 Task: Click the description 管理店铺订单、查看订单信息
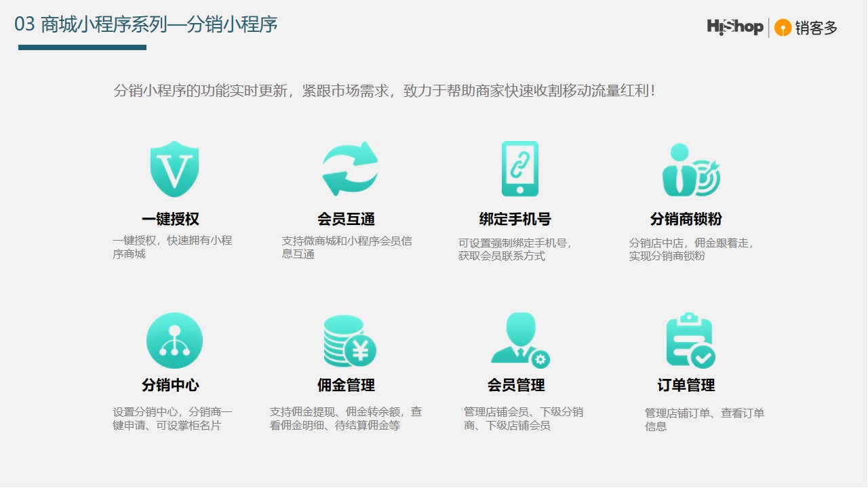pos(705,420)
